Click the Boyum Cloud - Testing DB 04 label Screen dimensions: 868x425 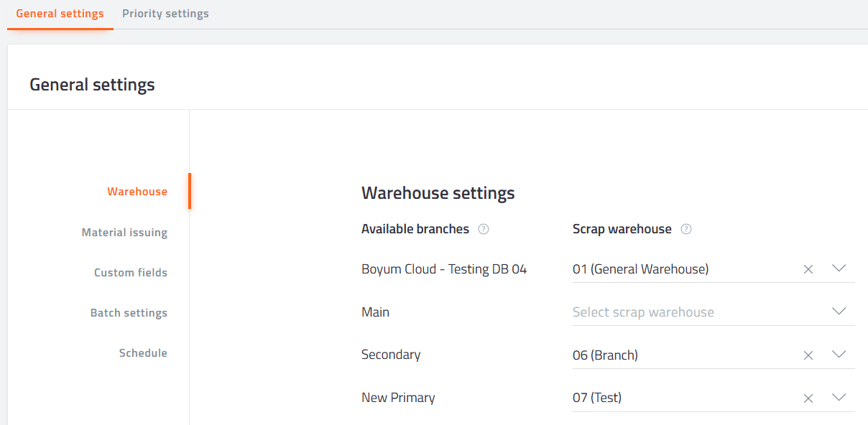pos(444,269)
